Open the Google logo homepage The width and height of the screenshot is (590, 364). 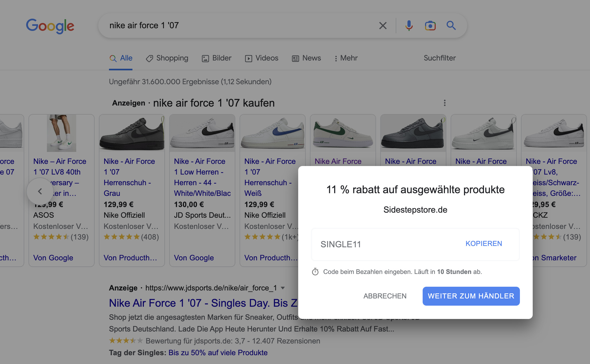[50, 26]
